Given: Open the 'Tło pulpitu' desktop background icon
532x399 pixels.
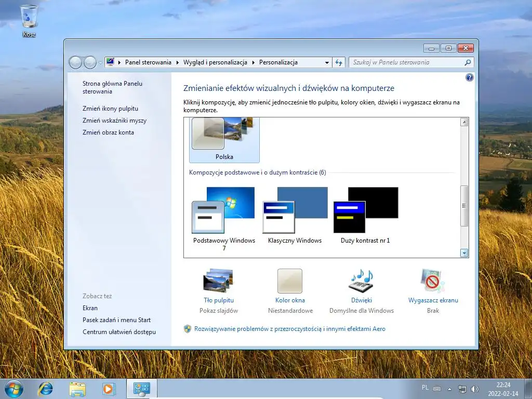Looking at the screenshot, I should coord(218,281).
